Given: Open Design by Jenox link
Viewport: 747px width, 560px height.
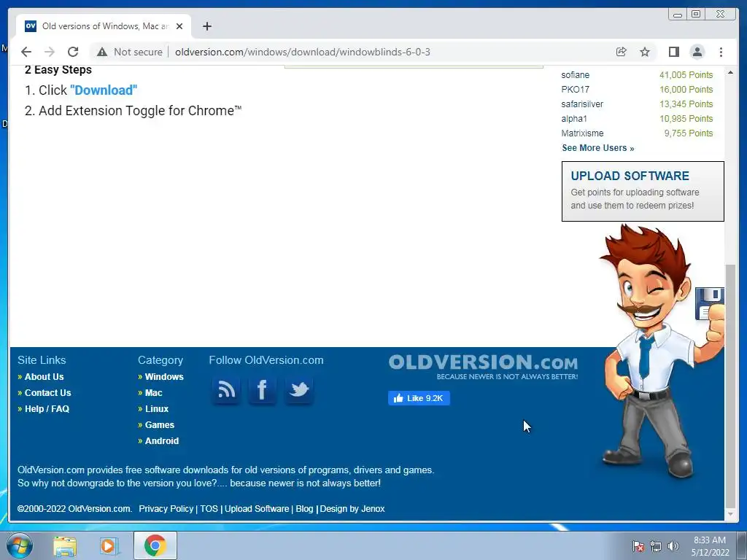Looking at the screenshot, I should (352, 508).
